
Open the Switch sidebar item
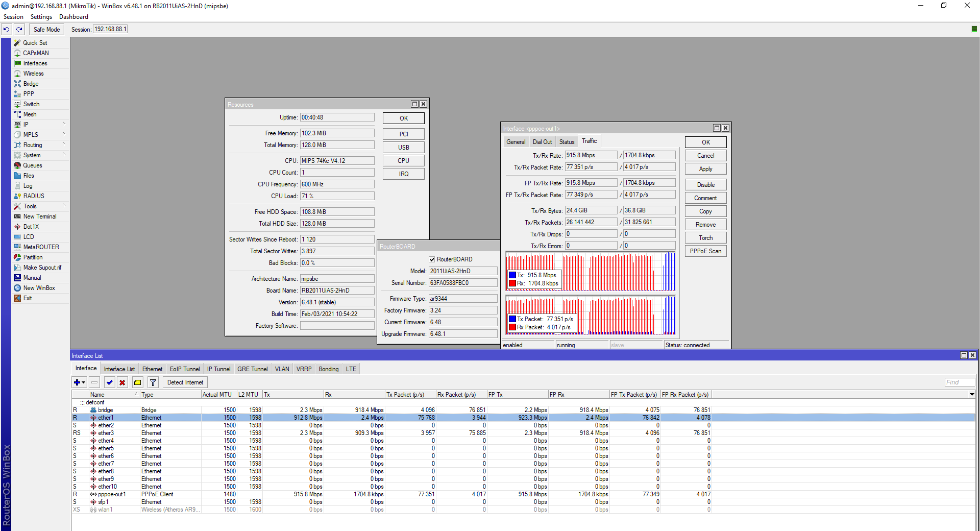31,104
